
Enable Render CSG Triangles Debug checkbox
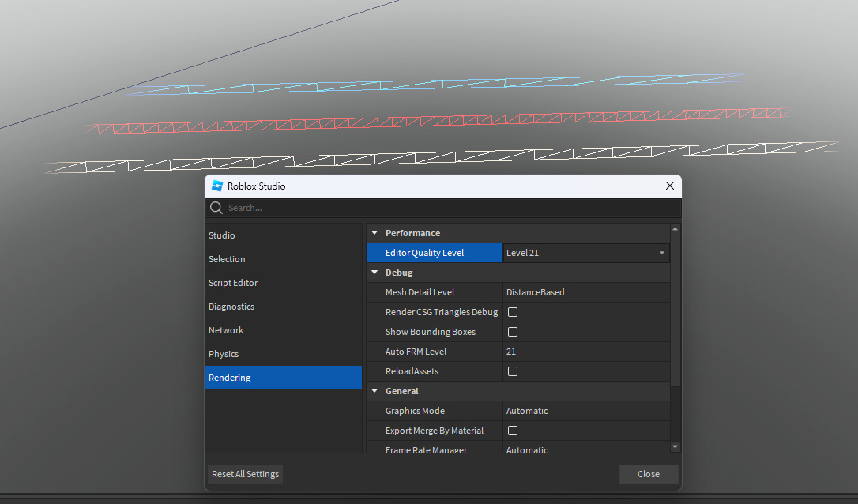pyautogui.click(x=513, y=312)
